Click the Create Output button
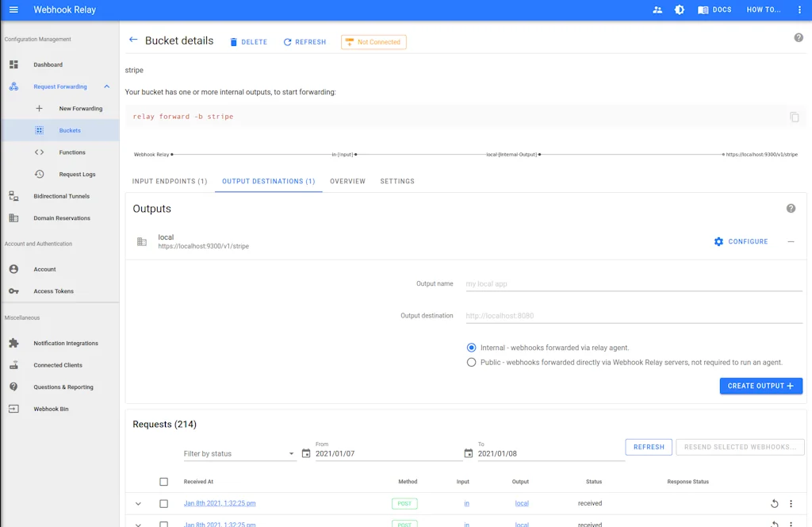 pyautogui.click(x=760, y=386)
